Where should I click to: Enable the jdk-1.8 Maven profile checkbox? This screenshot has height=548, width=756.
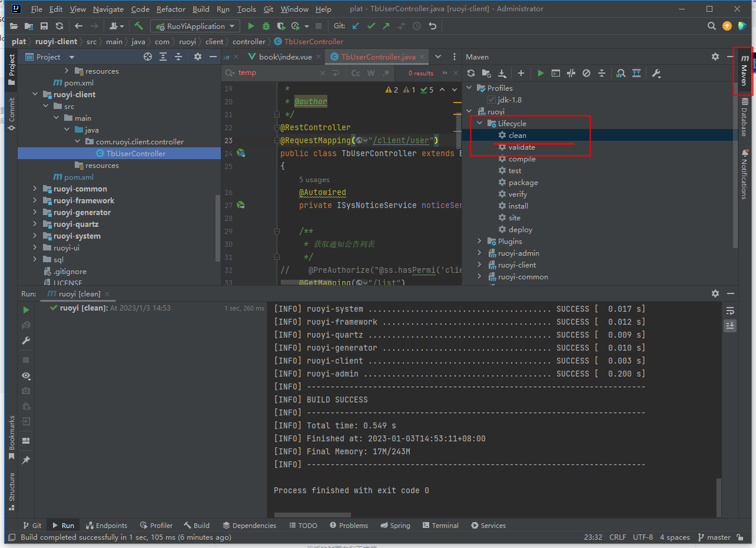(491, 99)
